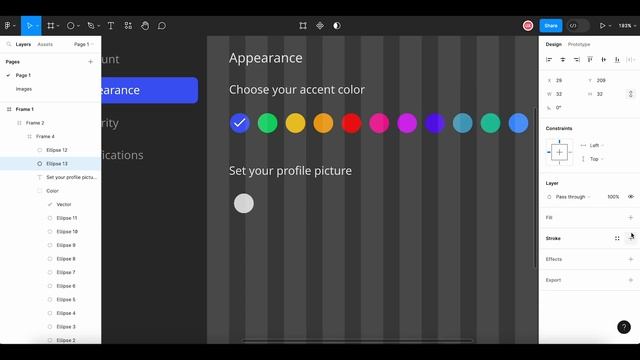The width and height of the screenshot is (640, 360).
Task: Click Align right icon
Action: click(576, 60)
